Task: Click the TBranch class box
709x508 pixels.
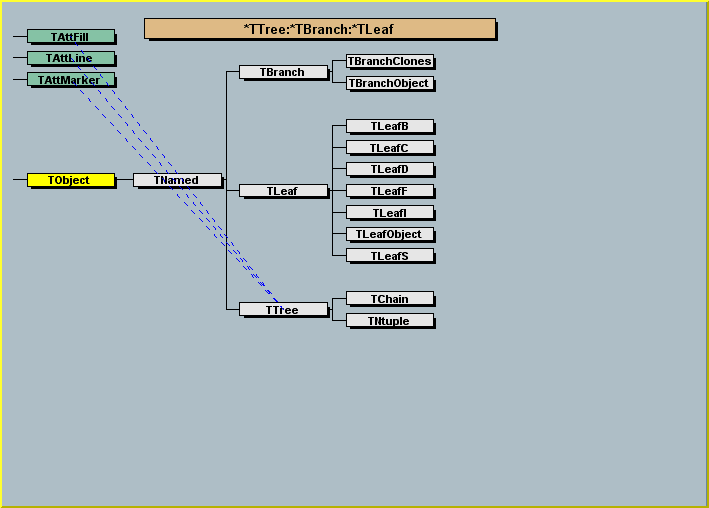Action: point(284,72)
